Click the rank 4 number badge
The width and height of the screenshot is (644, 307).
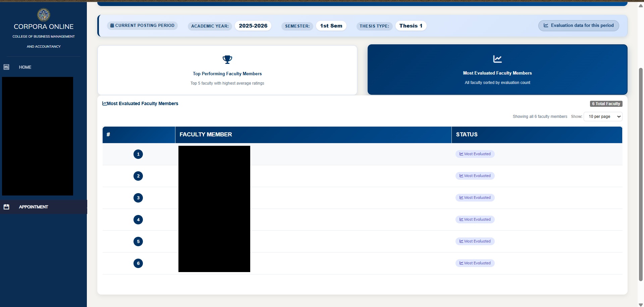click(138, 220)
